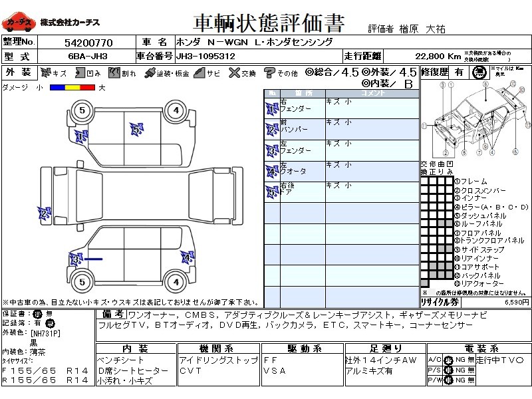
Task: Pick the red damage-scale swatch
Action: coord(88,88)
